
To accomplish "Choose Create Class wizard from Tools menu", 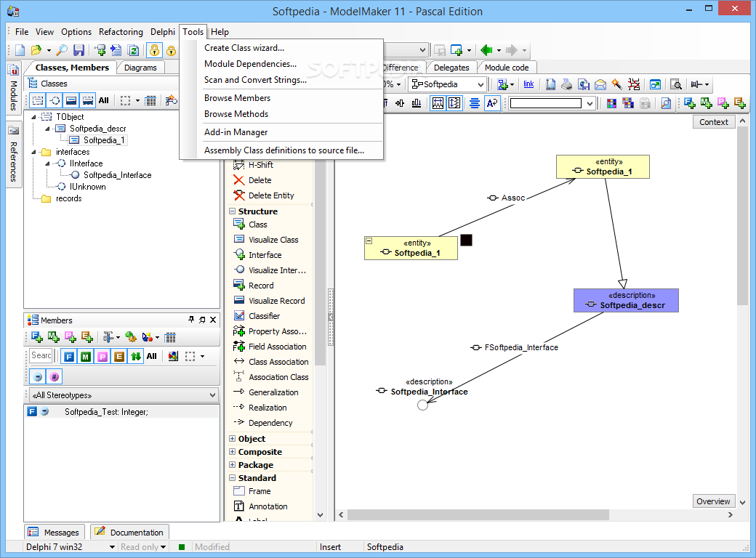I will (x=244, y=48).
